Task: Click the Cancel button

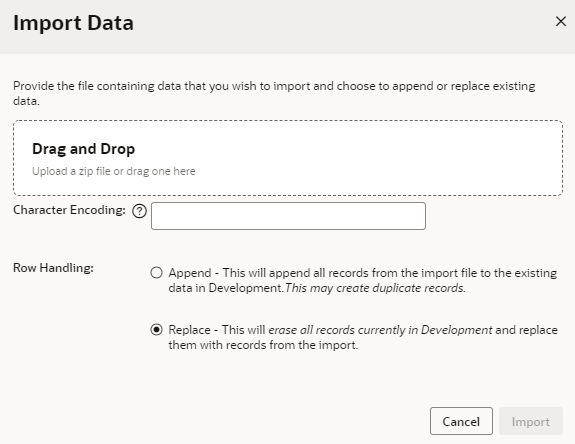Action: [x=461, y=421]
